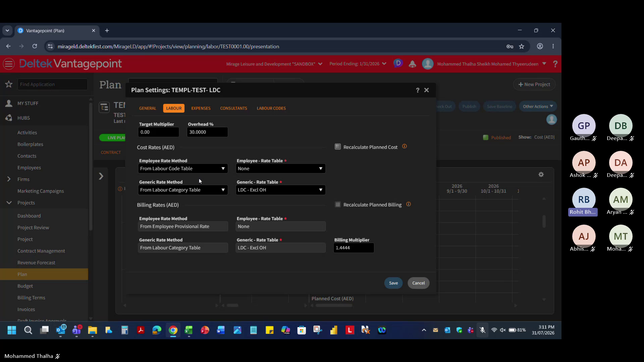Screen dimensions: 644x362
Task: Click the New Project button
Action: tap(534, 84)
